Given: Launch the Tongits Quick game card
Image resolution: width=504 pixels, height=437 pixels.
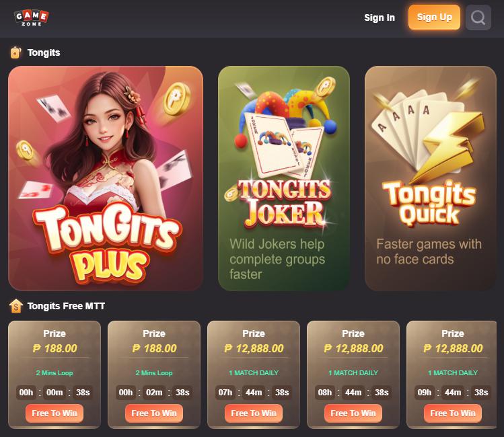Looking at the screenshot, I should (431, 178).
